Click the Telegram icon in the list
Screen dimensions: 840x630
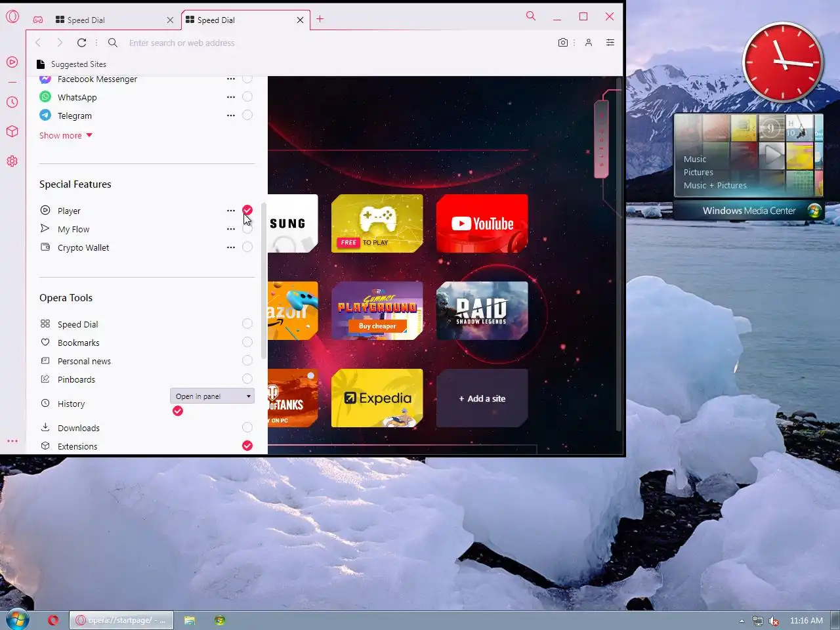point(45,115)
